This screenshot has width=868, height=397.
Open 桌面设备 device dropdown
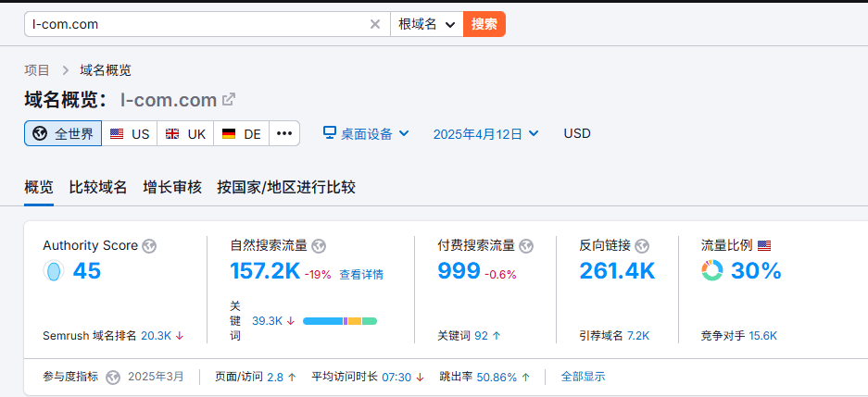tap(367, 133)
